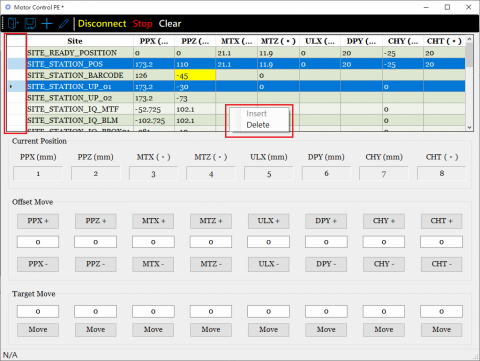Click the CHY - offset button

tap(384, 264)
